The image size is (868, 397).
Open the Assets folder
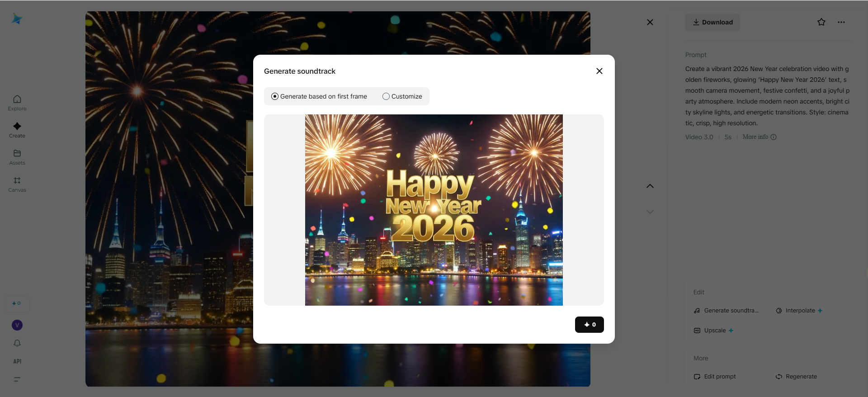(x=17, y=157)
